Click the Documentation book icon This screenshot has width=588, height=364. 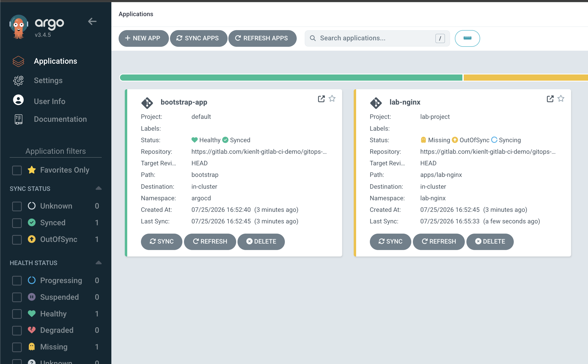(x=18, y=119)
